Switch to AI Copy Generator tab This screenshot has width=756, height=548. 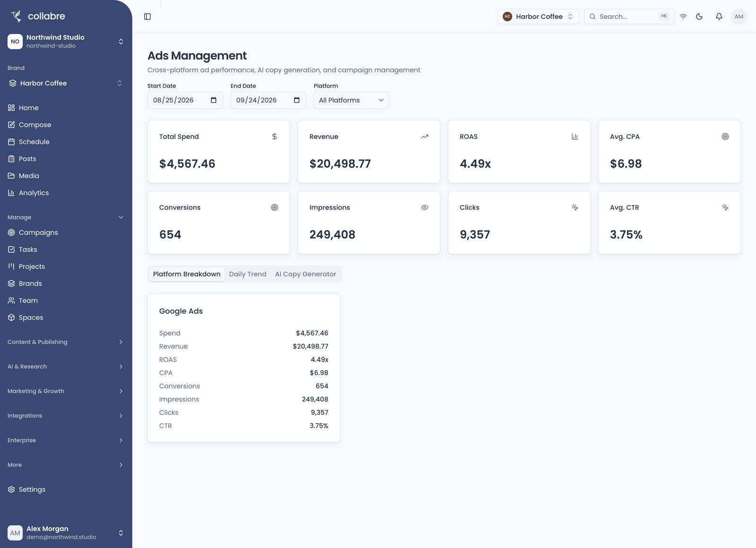[306, 274]
